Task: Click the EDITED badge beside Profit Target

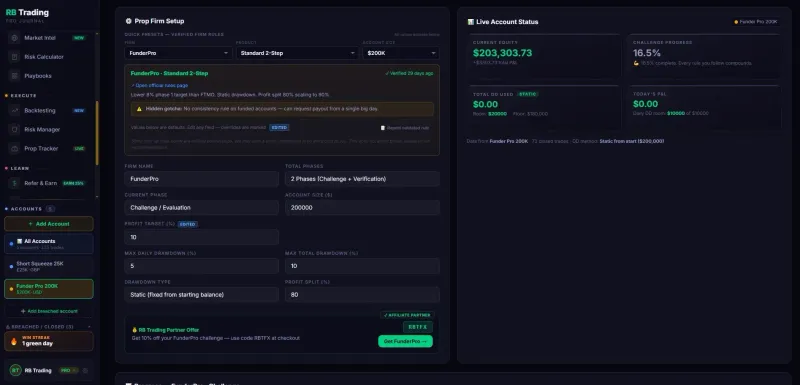Action: click(187, 224)
